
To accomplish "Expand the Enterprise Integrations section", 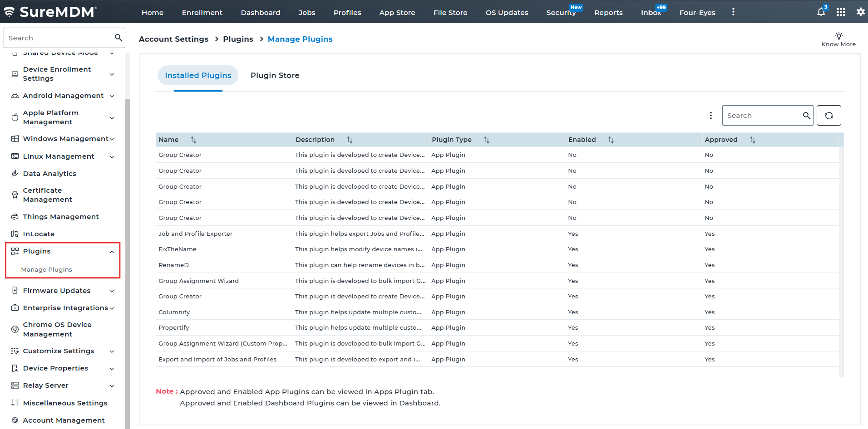I will pos(112,308).
